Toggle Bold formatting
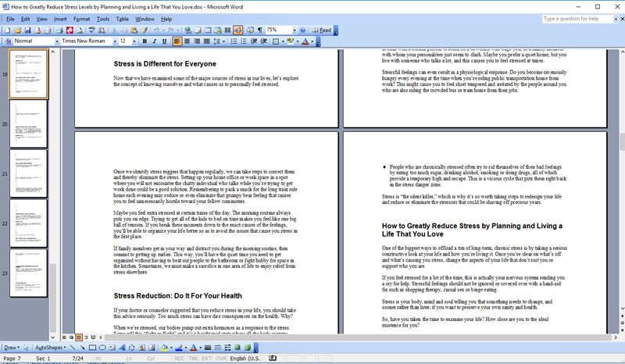 click(x=145, y=41)
